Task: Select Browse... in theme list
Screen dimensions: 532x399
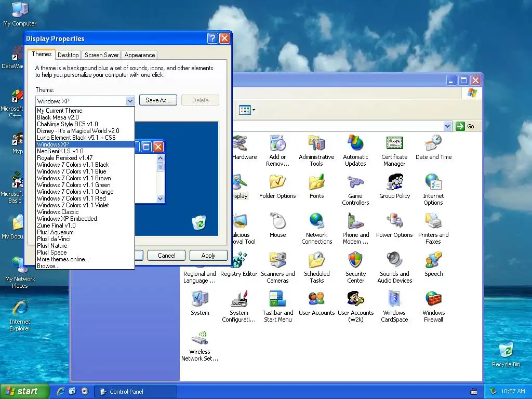Action: [x=85, y=266]
